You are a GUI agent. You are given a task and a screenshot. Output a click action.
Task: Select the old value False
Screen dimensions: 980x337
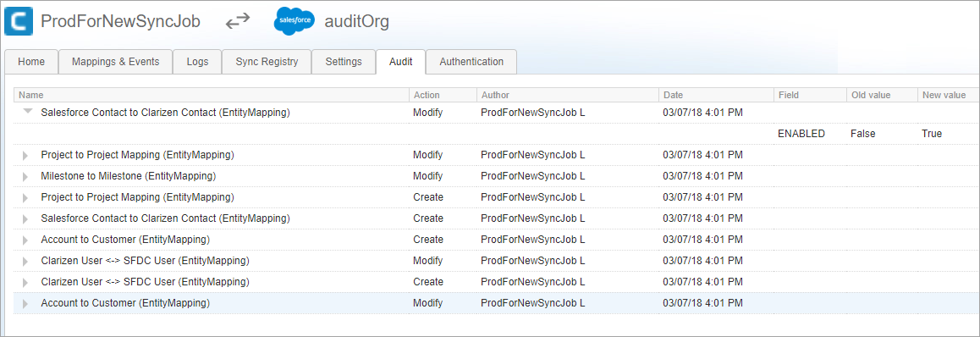[x=862, y=134]
